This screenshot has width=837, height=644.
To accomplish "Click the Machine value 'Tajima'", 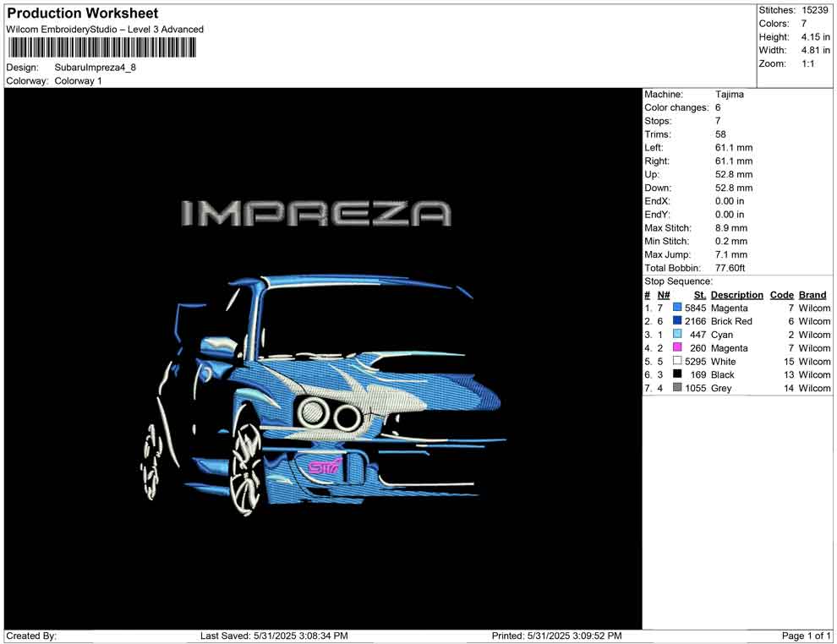I will pyautogui.click(x=729, y=95).
